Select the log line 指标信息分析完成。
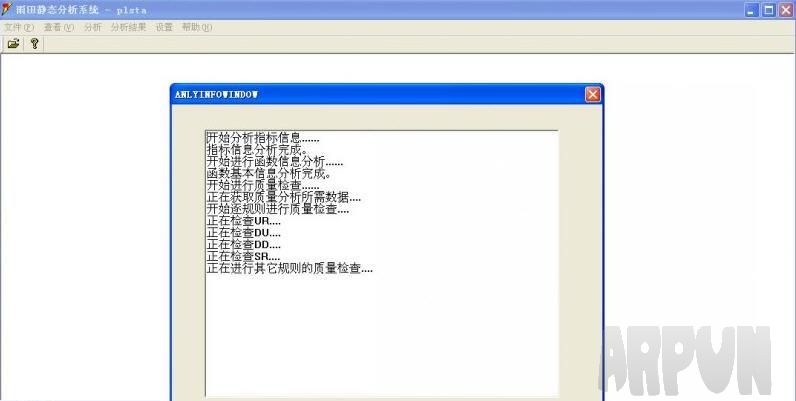This screenshot has height=401, width=796. (257, 150)
